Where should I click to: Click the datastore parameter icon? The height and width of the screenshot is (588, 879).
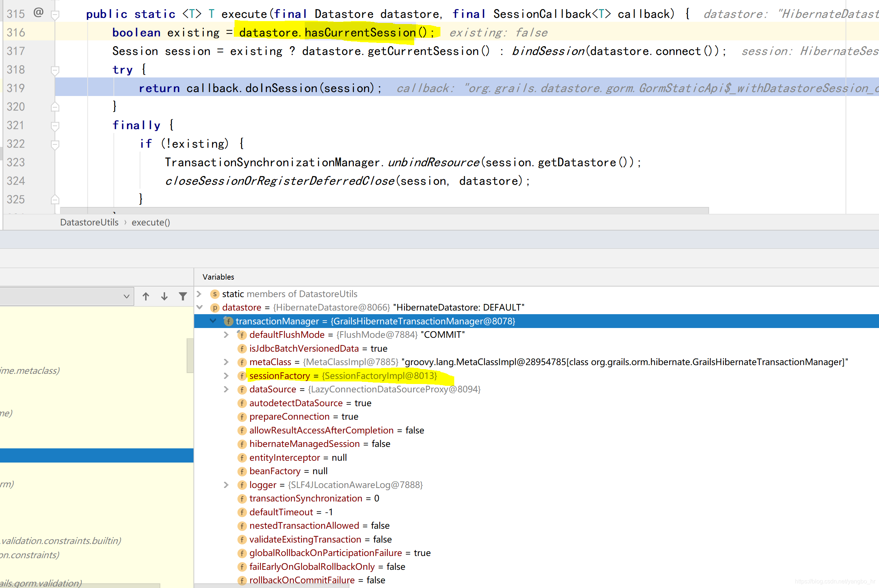(x=215, y=308)
